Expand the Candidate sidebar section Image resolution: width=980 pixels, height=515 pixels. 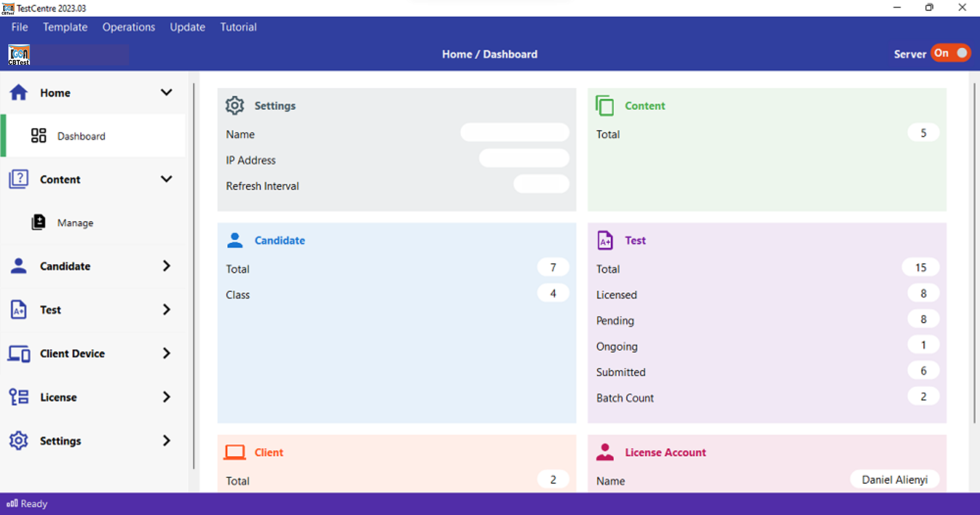pyautogui.click(x=166, y=266)
